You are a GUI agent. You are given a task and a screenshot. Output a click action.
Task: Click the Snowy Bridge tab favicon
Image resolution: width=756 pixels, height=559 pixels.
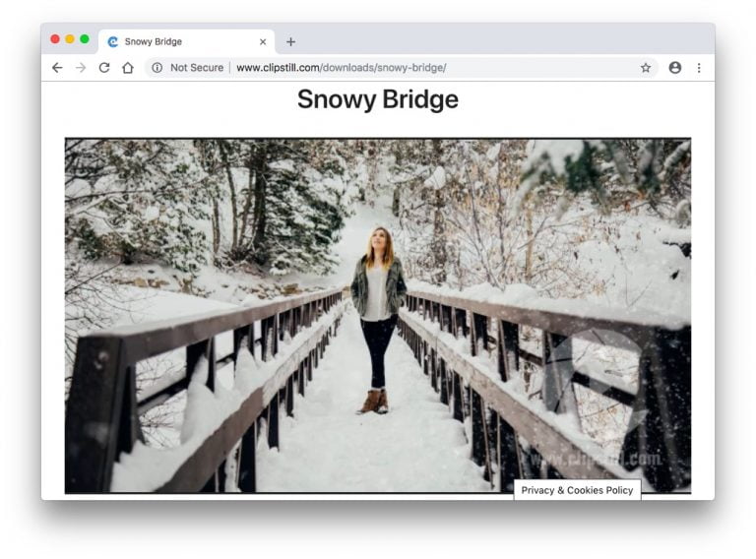[x=113, y=42]
